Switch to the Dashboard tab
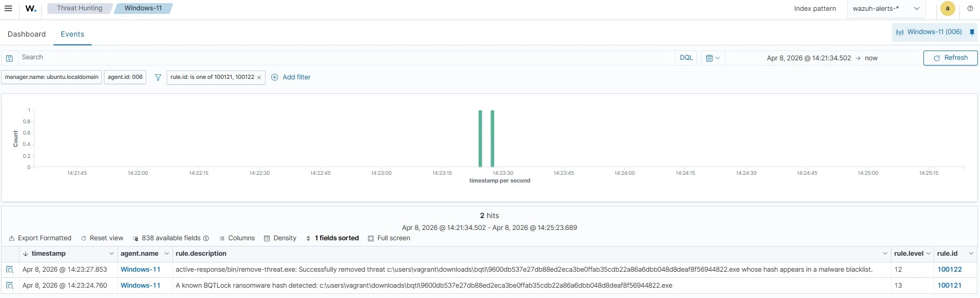The image size is (980, 298). coord(27,34)
